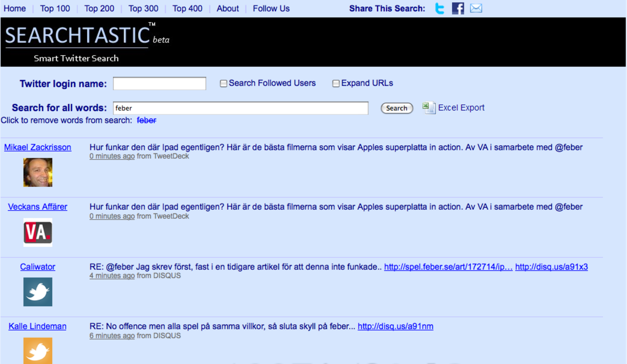
Task: Click the SEARCHTASTIC logo header
Action: (77, 37)
